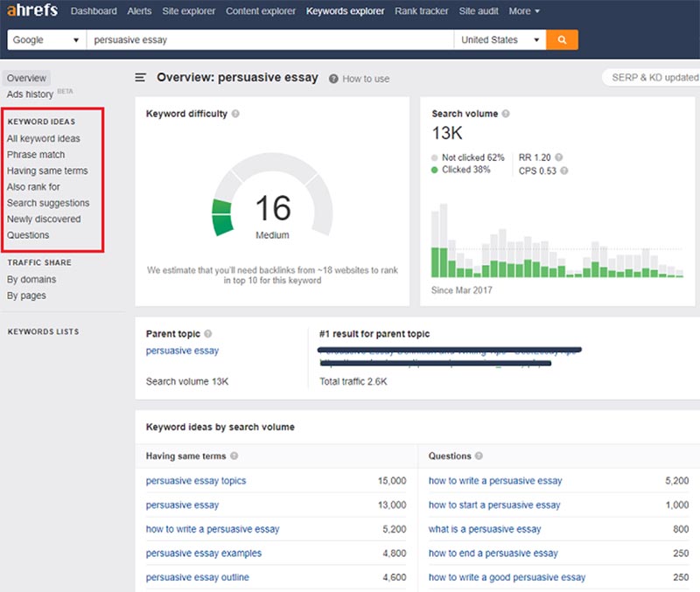Open Having same terms sidebar report
Screen dimensions: 700x592
pos(47,171)
